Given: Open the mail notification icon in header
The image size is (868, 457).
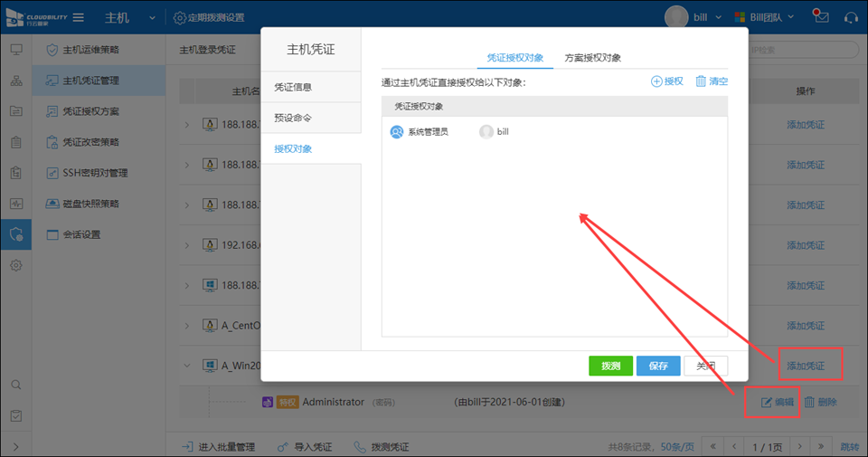Looking at the screenshot, I should 820,17.
